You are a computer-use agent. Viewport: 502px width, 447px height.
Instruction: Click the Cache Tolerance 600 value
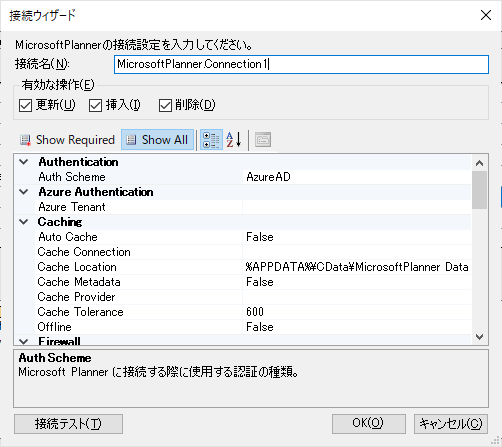point(357,312)
